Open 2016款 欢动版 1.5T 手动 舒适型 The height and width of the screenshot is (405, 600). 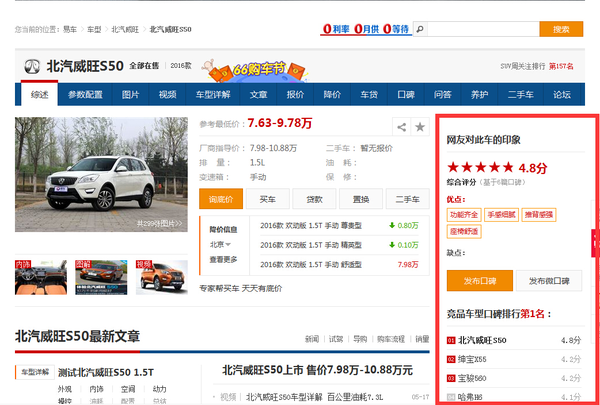click(311, 265)
